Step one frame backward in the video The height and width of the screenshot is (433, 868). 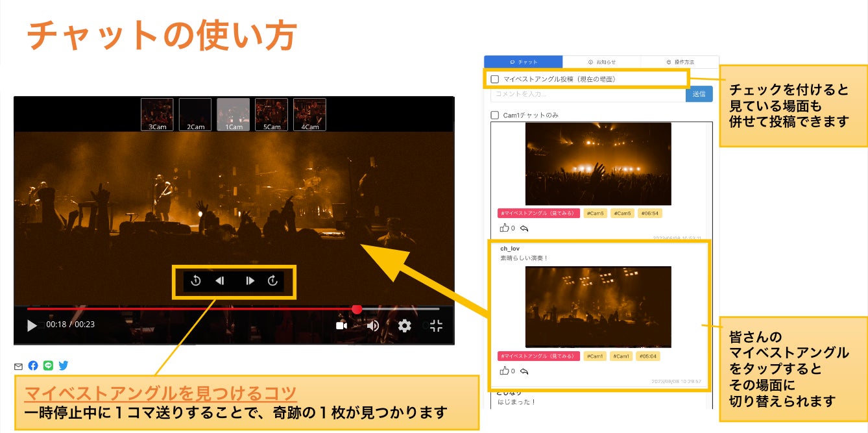(219, 281)
